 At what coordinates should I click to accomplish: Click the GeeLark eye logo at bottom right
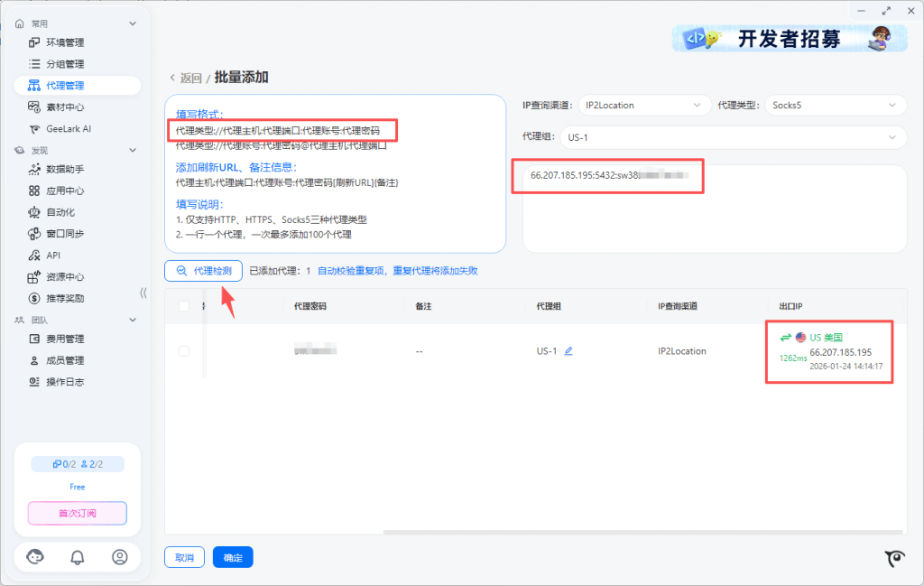894,559
